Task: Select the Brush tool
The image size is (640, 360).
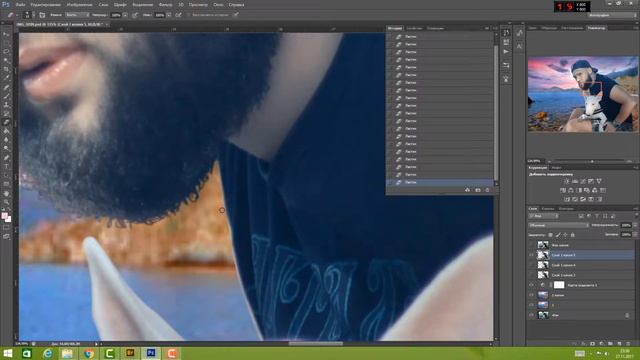Action: [x=6, y=96]
